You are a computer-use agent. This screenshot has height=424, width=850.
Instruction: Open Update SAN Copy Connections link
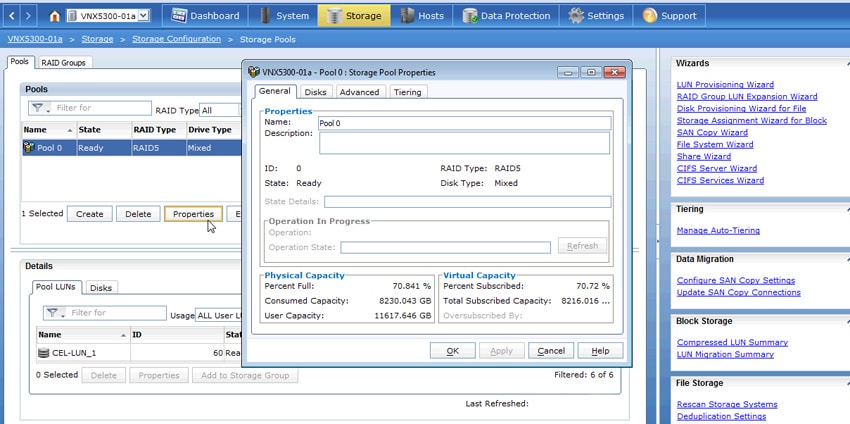point(739,292)
